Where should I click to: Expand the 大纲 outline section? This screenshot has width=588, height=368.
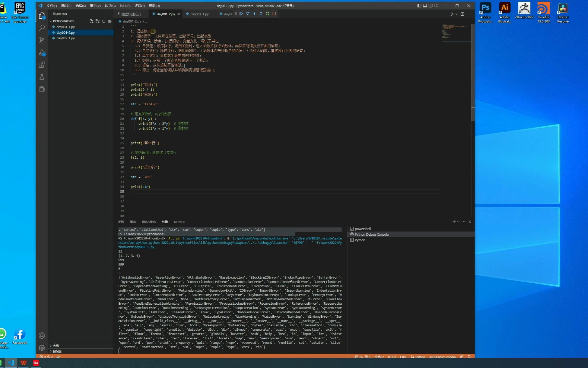[x=56, y=346]
